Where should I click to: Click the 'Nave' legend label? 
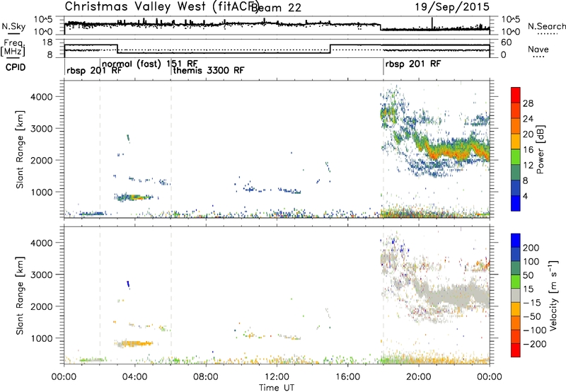click(x=538, y=49)
